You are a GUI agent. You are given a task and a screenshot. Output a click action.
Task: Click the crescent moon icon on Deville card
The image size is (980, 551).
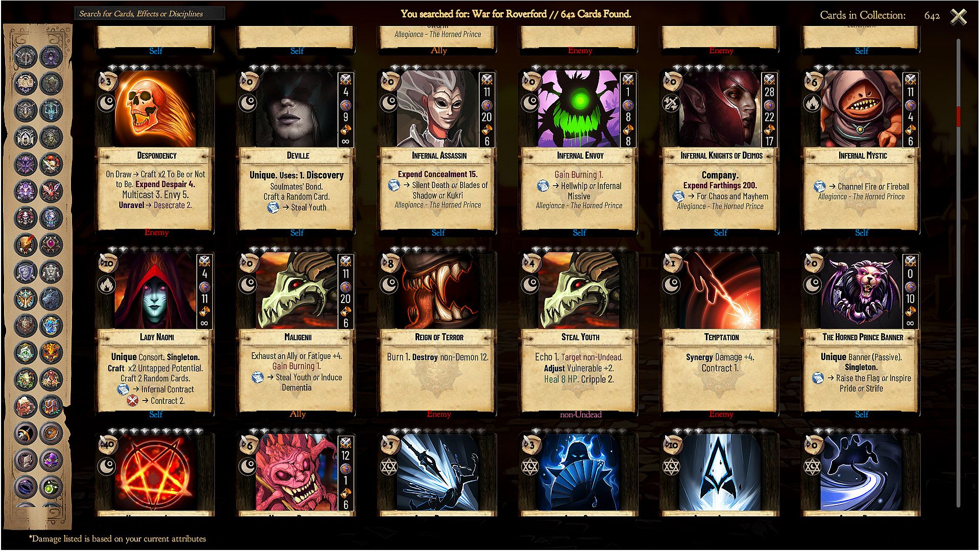coord(248,104)
